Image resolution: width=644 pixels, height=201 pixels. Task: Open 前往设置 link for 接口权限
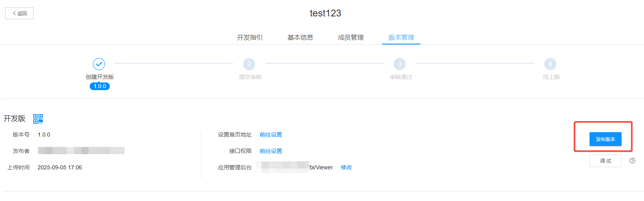(271, 151)
